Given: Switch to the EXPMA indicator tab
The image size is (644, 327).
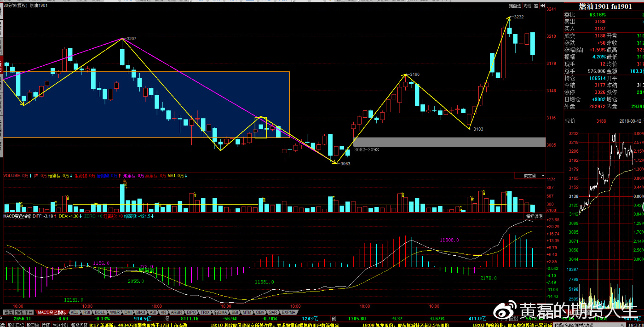Looking at the screenshot, I should pyautogui.click(x=288, y=312).
